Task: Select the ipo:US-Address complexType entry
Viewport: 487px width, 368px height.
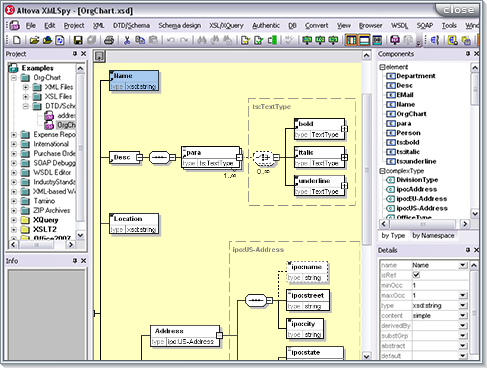Action: pos(422,208)
